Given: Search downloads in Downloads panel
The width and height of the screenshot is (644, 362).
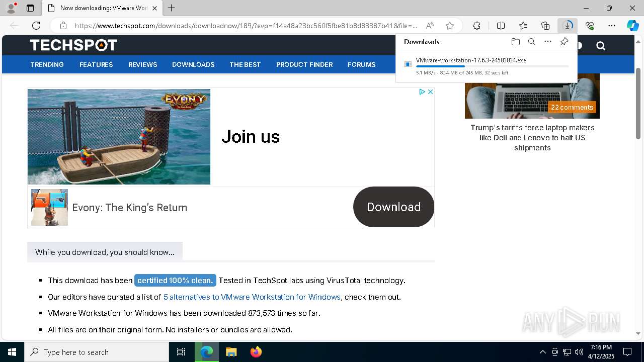Looking at the screenshot, I should tap(532, 42).
